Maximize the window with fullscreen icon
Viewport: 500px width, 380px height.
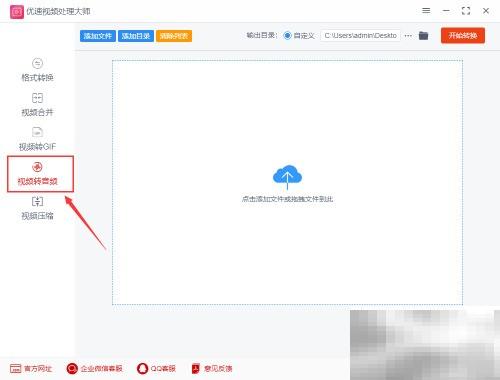466,11
